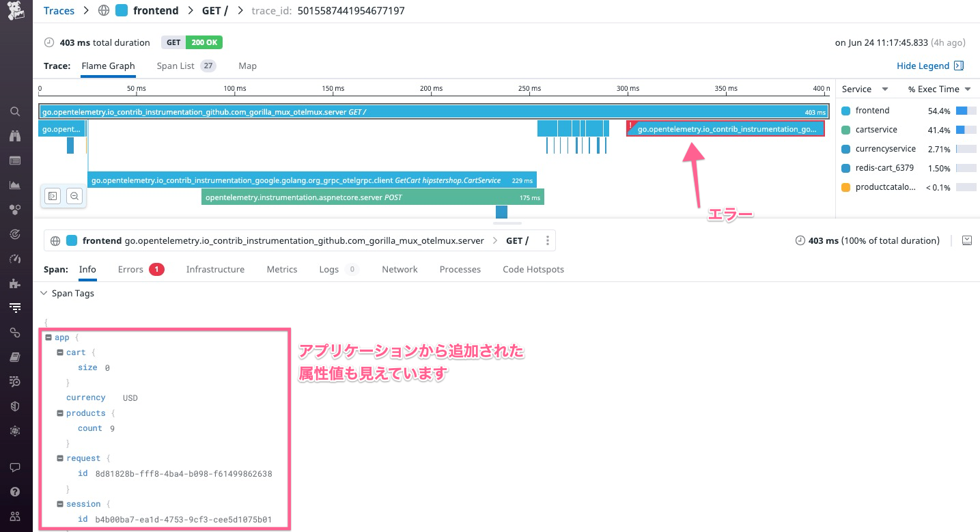Screen dimensions: 980x532
Task: Collapse the products node in span tags
Action: coord(60,413)
